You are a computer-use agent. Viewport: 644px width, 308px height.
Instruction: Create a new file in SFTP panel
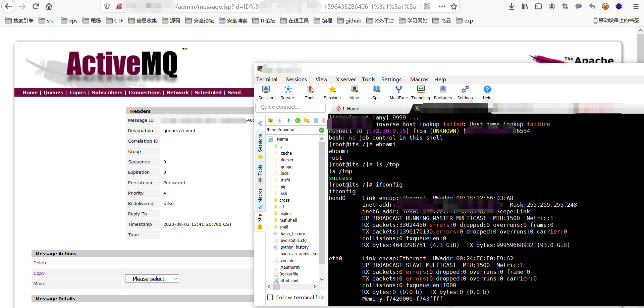(316, 120)
